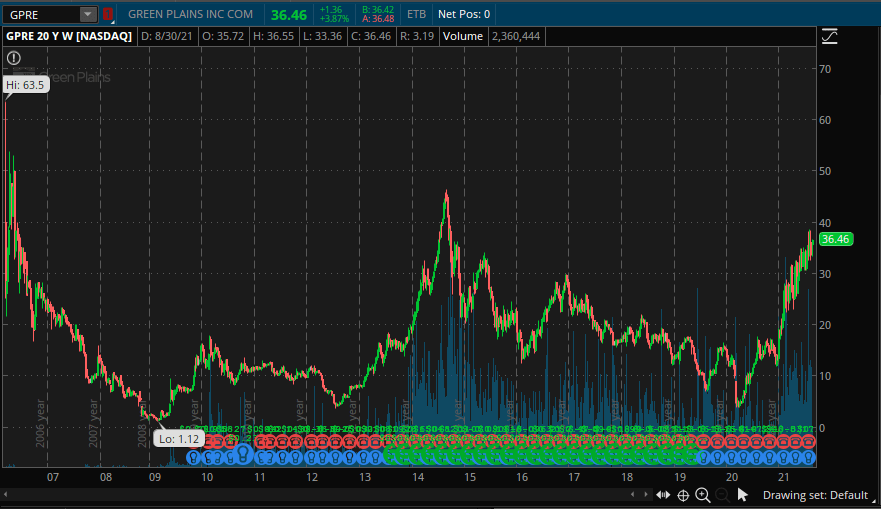881x509 pixels.
Task: Click the low value L: 33.36
Action: tap(323, 36)
